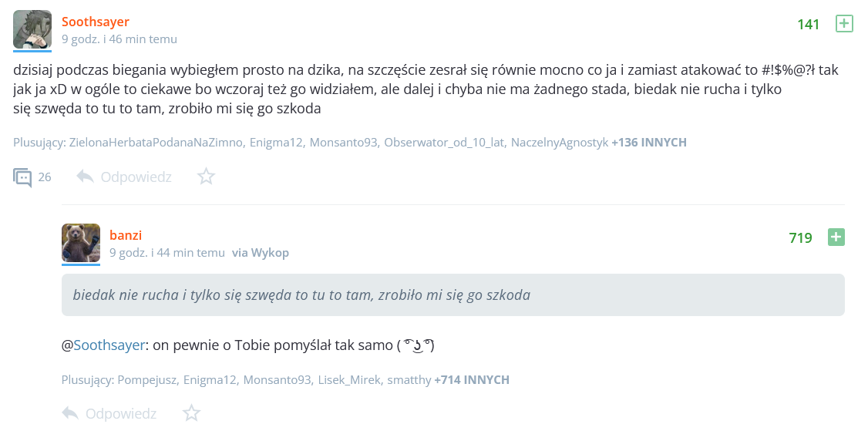Image resolution: width=868 pixels, height=441 pixels.
Task: Click the 'via Wykop' source link
Action: [x=261, y=252]
